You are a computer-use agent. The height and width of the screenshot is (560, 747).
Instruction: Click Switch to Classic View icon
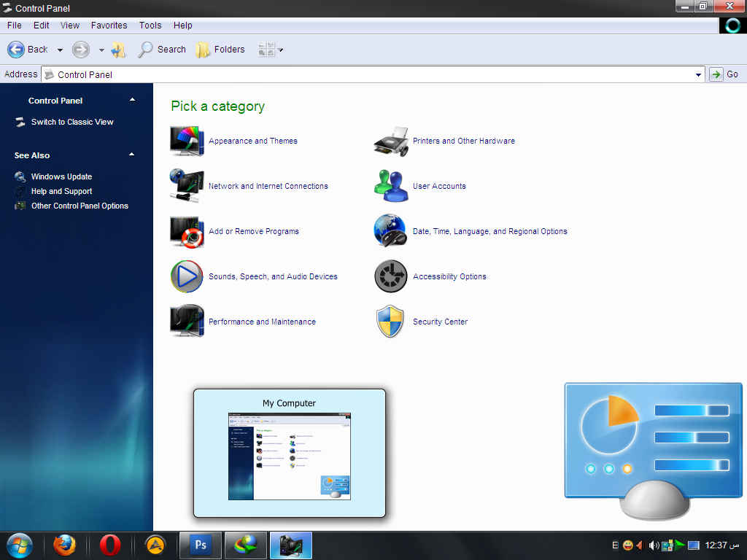coord(20,122)
